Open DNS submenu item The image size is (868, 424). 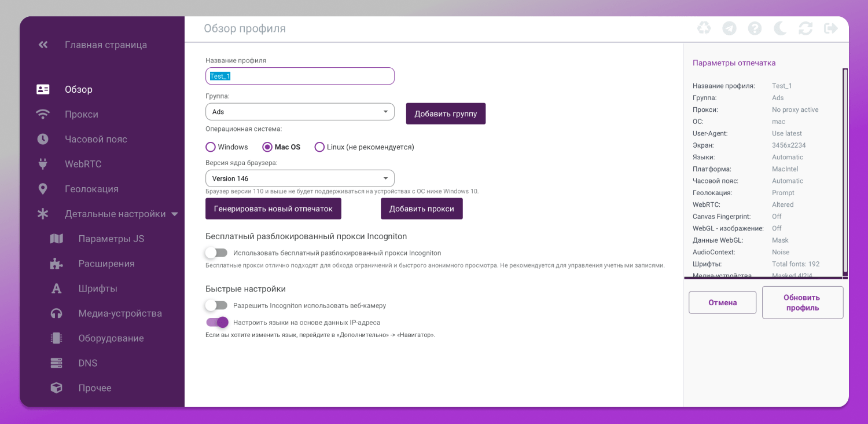click(88, 363)
